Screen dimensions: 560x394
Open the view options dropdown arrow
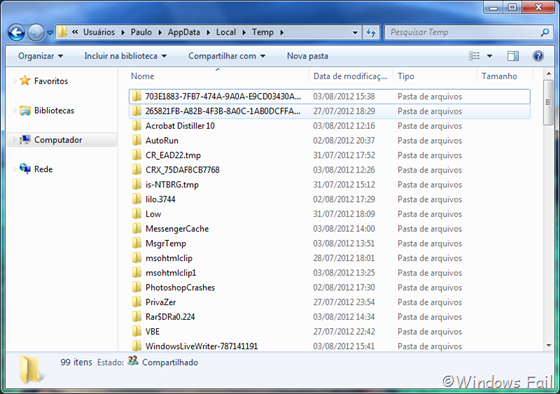tap(490, 56)
